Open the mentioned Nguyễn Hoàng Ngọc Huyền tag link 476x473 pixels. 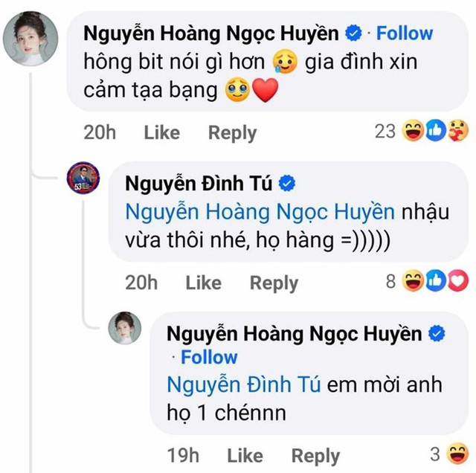point(260,211)
